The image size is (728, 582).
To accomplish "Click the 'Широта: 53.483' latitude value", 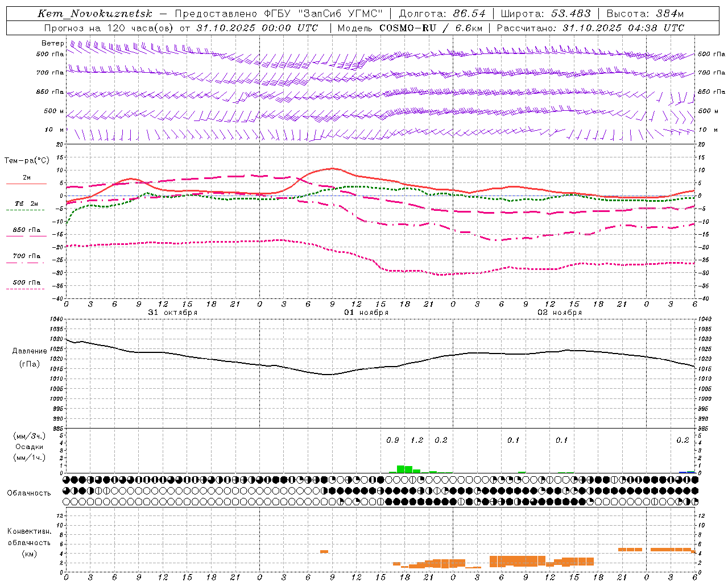I will pos(546,14).
